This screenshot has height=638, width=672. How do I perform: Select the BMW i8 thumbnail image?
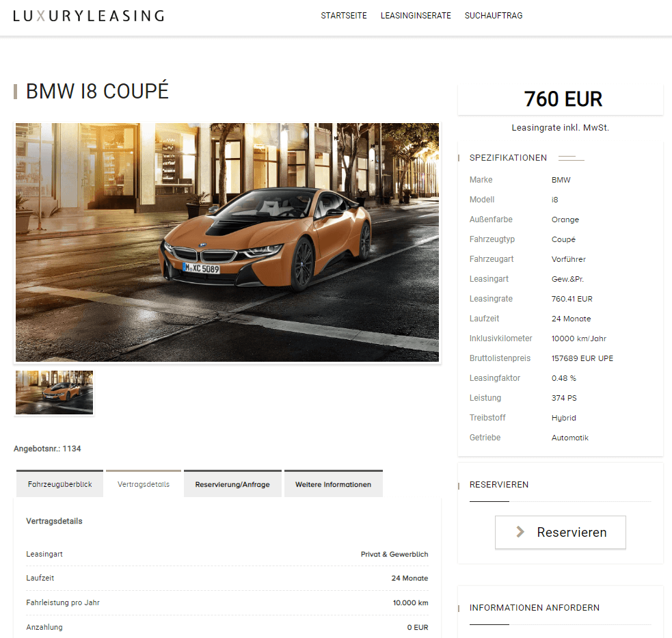pos(55,393)
